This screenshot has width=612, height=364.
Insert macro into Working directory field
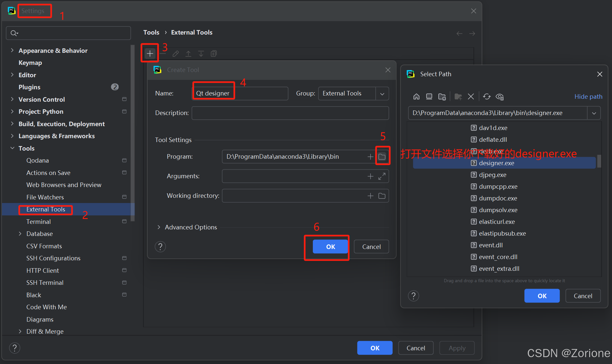coord(371,196)
